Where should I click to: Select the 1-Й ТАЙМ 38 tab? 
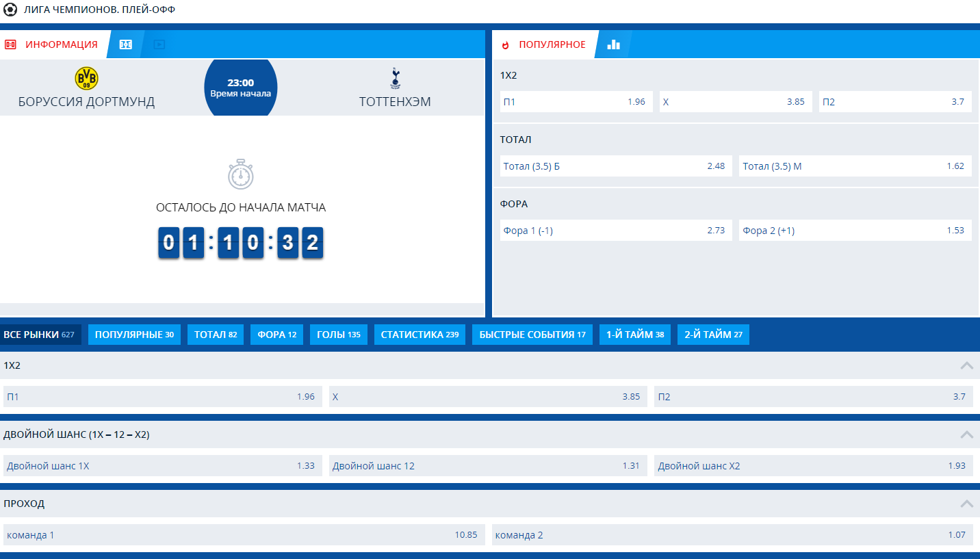point(635,335)
